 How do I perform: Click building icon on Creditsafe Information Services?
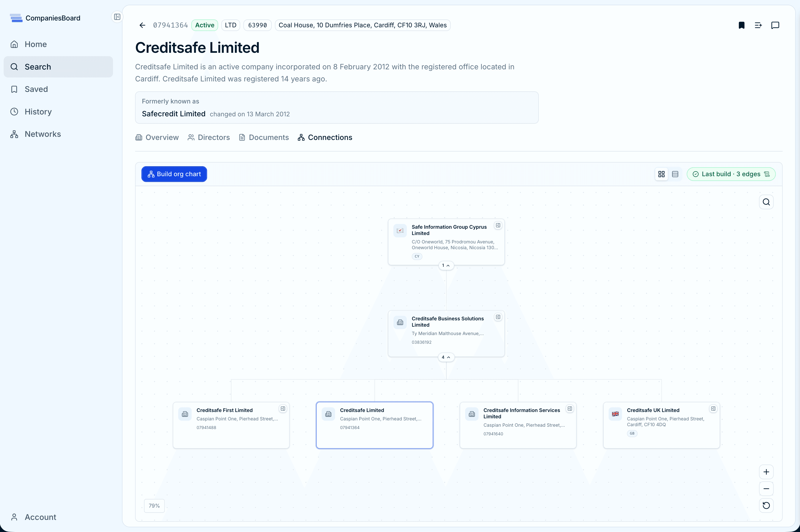click(472, 414)
